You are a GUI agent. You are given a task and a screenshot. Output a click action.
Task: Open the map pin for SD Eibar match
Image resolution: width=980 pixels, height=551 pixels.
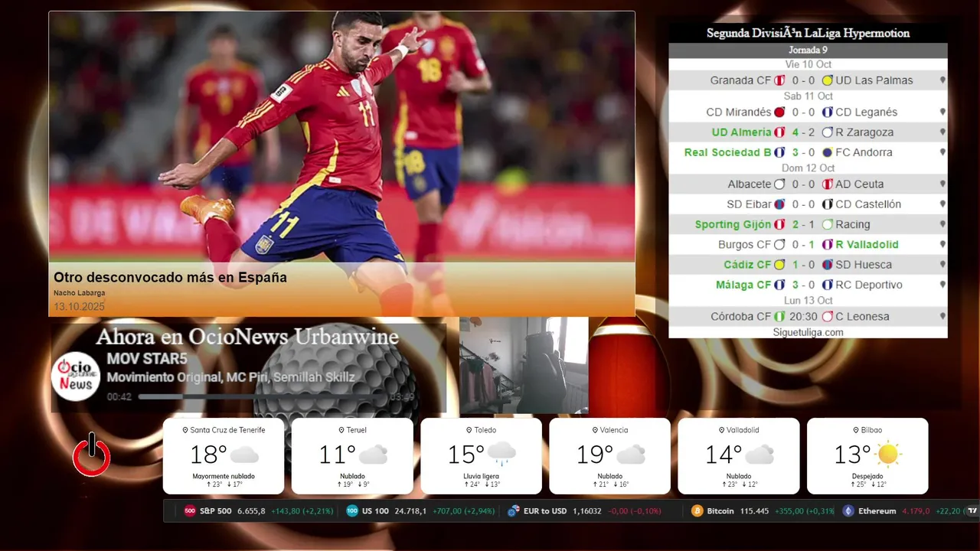(x=942, y=204)
